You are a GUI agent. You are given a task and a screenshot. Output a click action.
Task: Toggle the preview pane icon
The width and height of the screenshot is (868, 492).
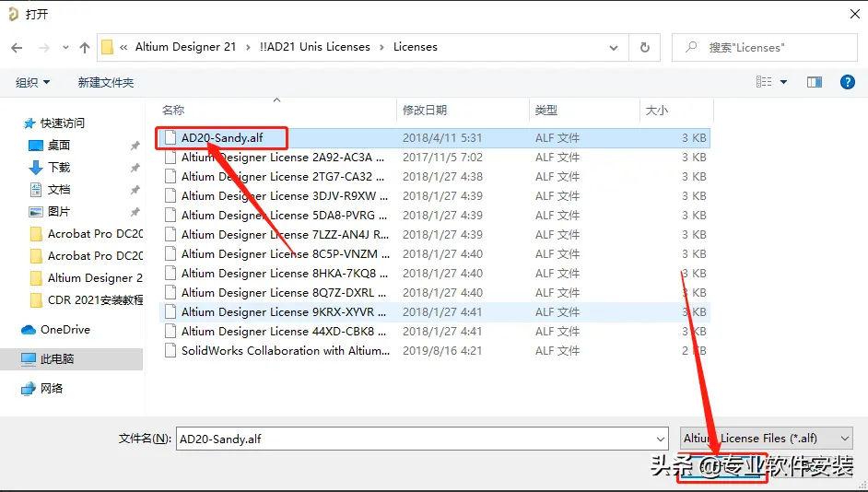(x=815, y=82)
